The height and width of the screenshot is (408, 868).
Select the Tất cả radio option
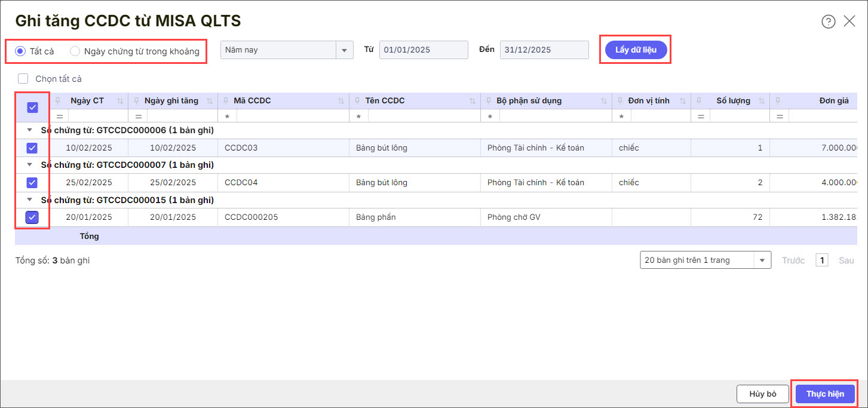pos(20,51)
